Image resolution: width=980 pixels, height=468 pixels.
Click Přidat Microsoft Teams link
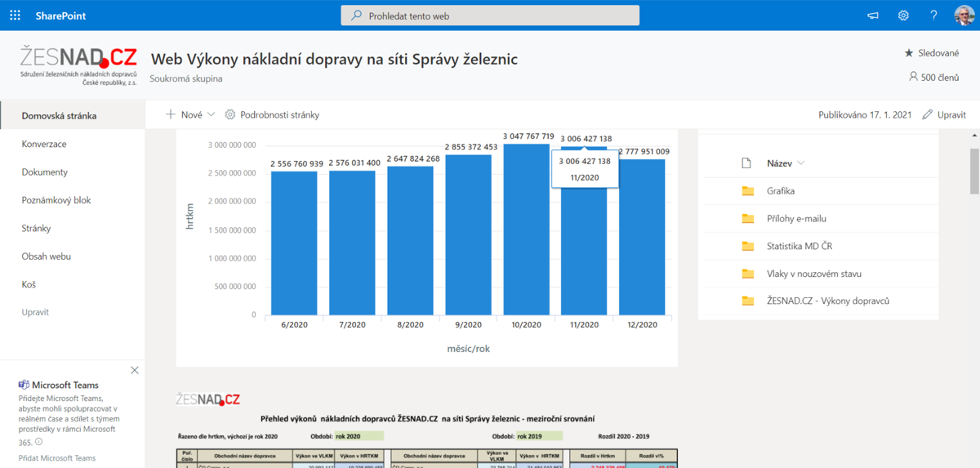pos(57,458)
